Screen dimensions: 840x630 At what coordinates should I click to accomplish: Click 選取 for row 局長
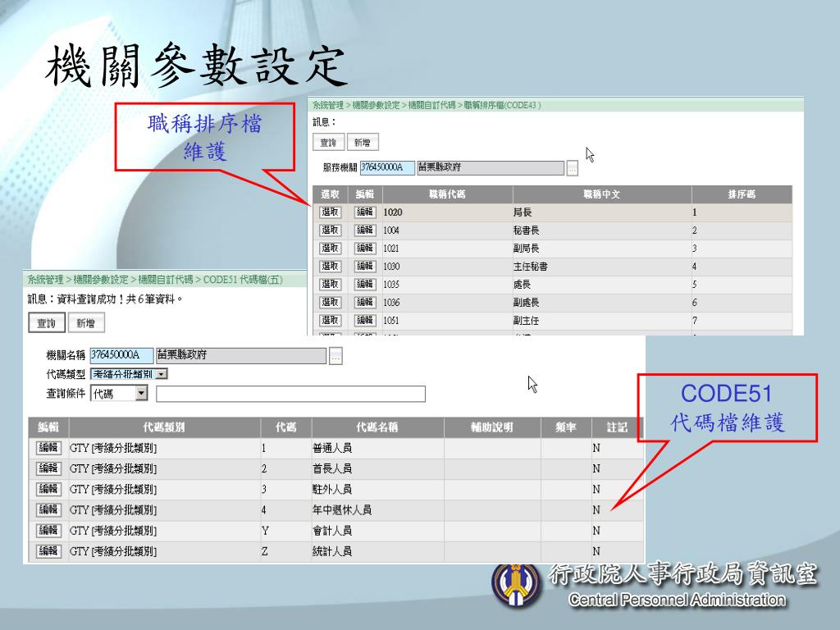pyautogui.click(x=330, y=212)
